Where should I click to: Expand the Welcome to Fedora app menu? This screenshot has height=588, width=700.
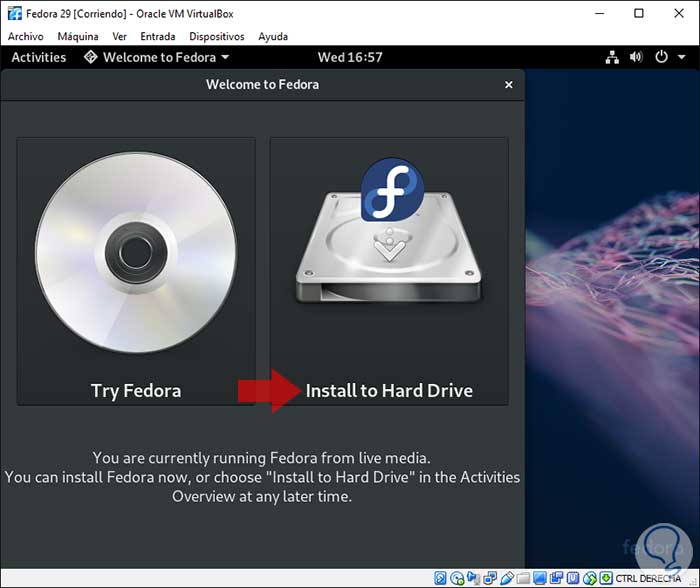[157, 58]
